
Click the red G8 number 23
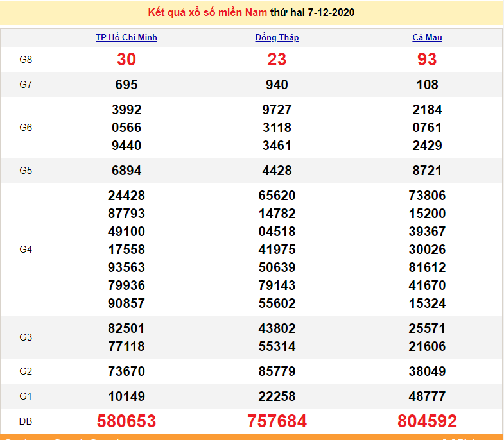coord(277,60)
